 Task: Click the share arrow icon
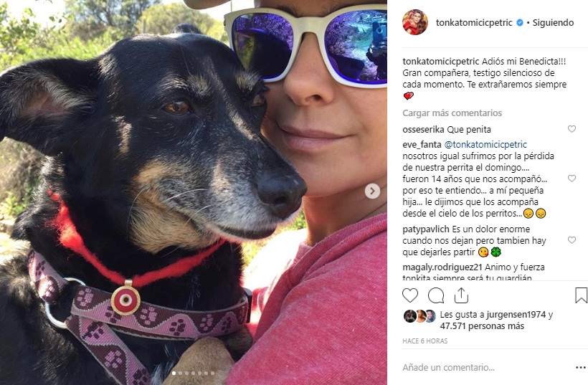coord(461,295)
